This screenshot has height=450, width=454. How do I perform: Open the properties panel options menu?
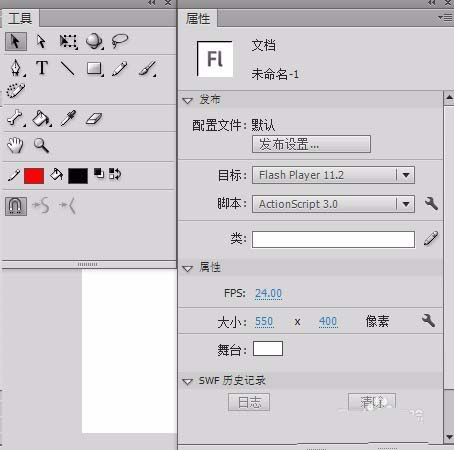click(445, 17)
